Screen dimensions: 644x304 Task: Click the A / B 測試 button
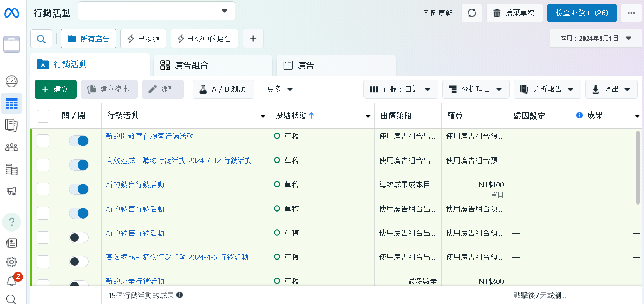tap(223, 89)
